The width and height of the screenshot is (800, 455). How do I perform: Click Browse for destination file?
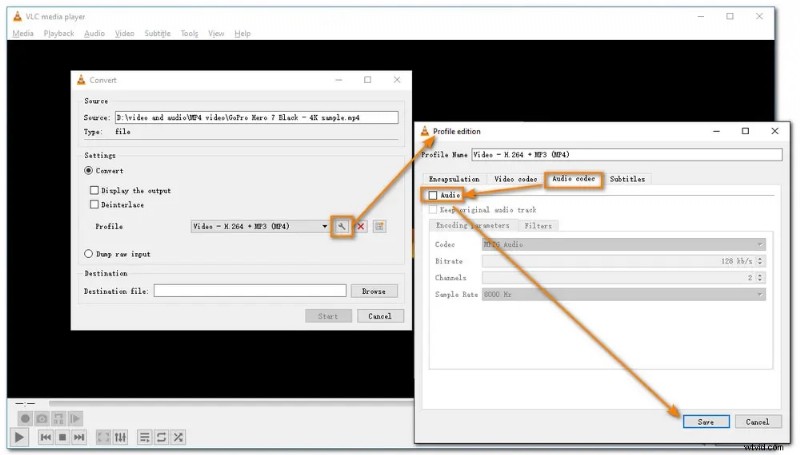click(374, 291)
